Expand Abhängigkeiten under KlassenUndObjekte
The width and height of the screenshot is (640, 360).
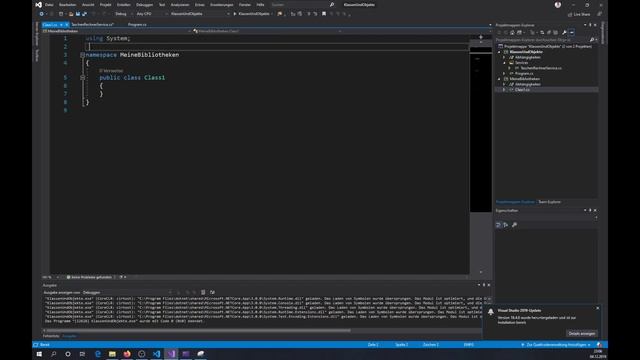point(504,58)
